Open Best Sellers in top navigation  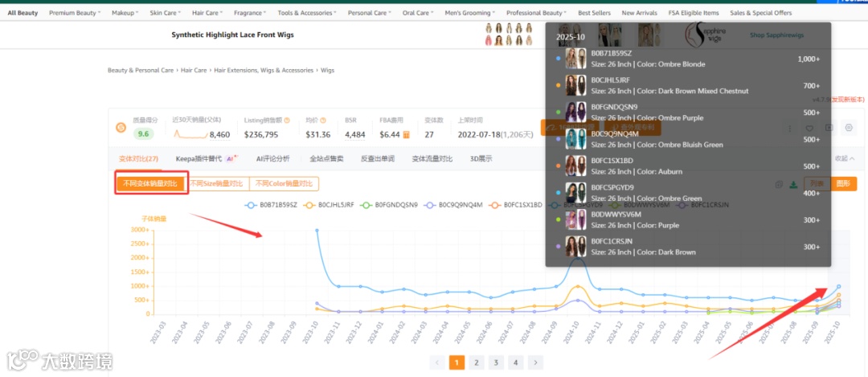(x=595, y=13)
